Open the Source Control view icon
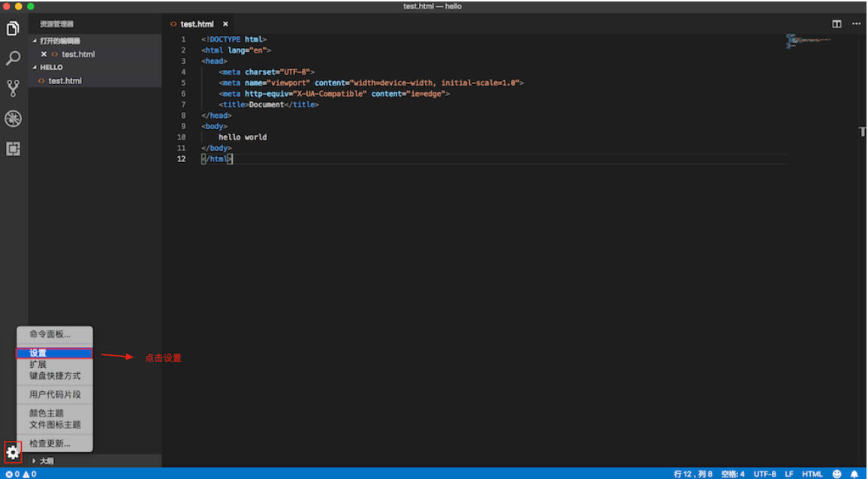868x479 pixels. pyautogui.click(x=13, y=88)
